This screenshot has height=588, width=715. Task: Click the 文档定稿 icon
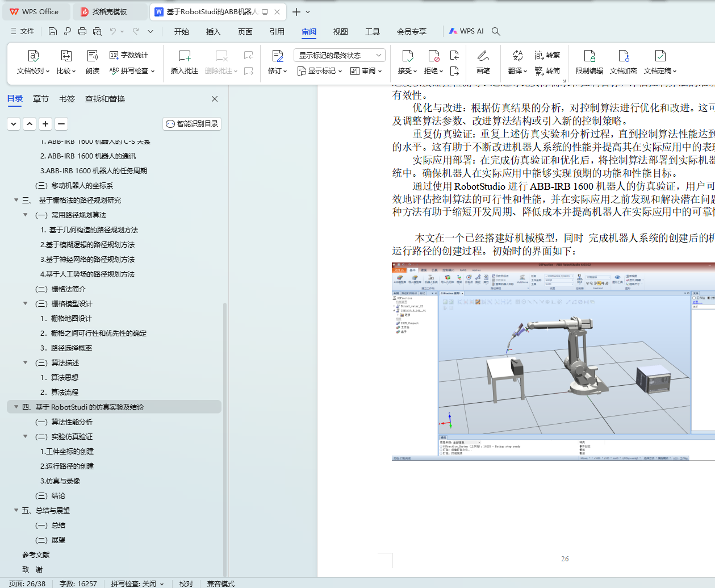tap(660, 56)
